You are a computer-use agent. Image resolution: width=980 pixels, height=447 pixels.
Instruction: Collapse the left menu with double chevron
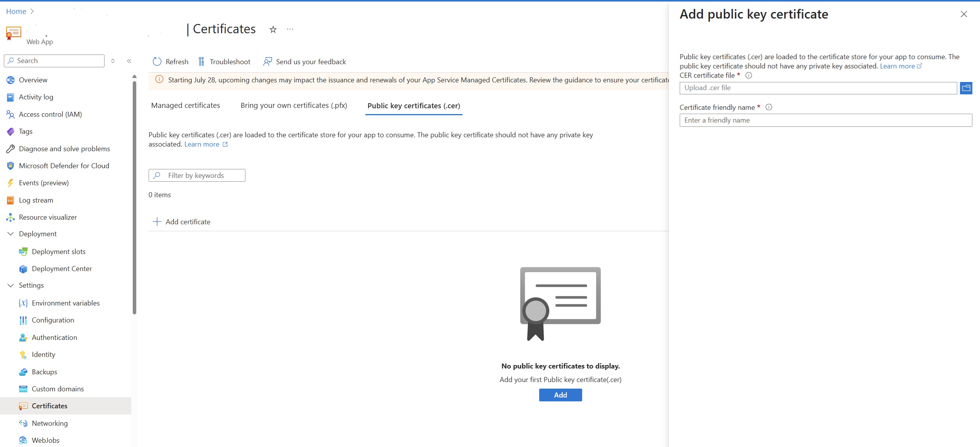click(x=129, y=61)
